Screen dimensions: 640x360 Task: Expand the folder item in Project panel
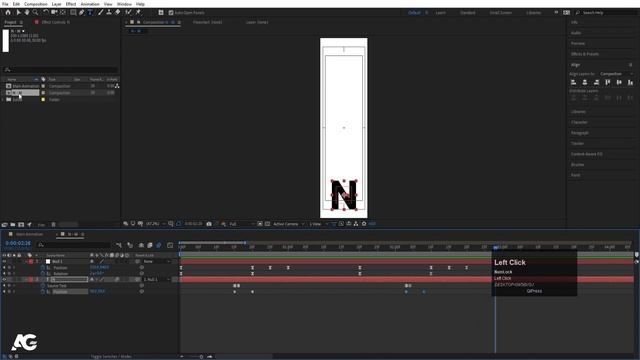tap(3, 100)
